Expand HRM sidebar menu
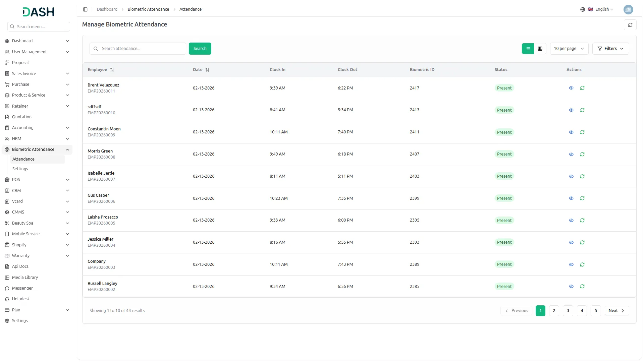 pos(37,139)
